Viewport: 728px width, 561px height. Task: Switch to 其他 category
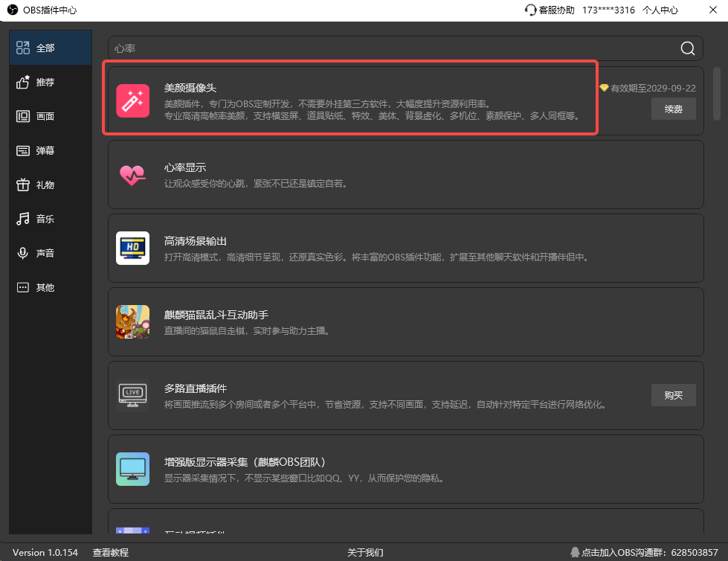(x=51, y=287)
